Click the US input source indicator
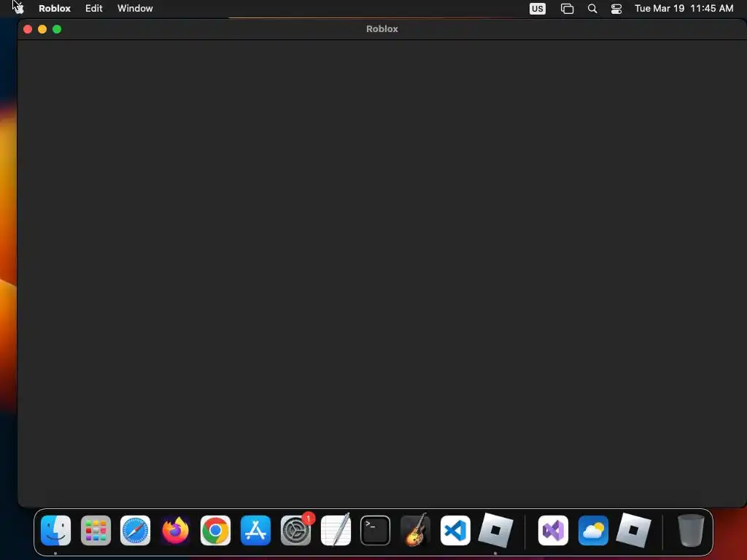The height and width of the screenshot is (560, 747). 538,9
